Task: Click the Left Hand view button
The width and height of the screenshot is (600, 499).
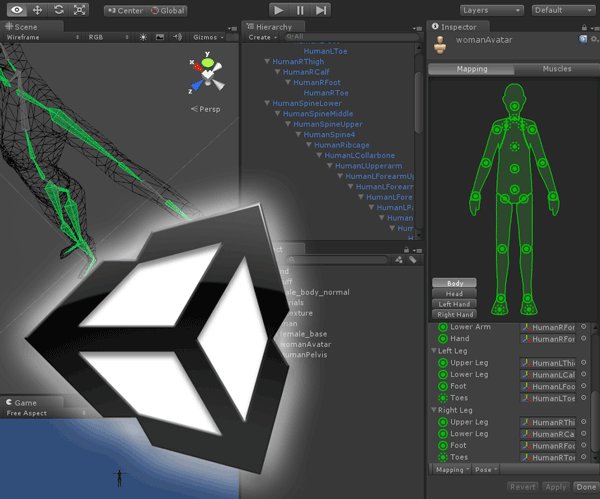Action: [x=455, y=304]
